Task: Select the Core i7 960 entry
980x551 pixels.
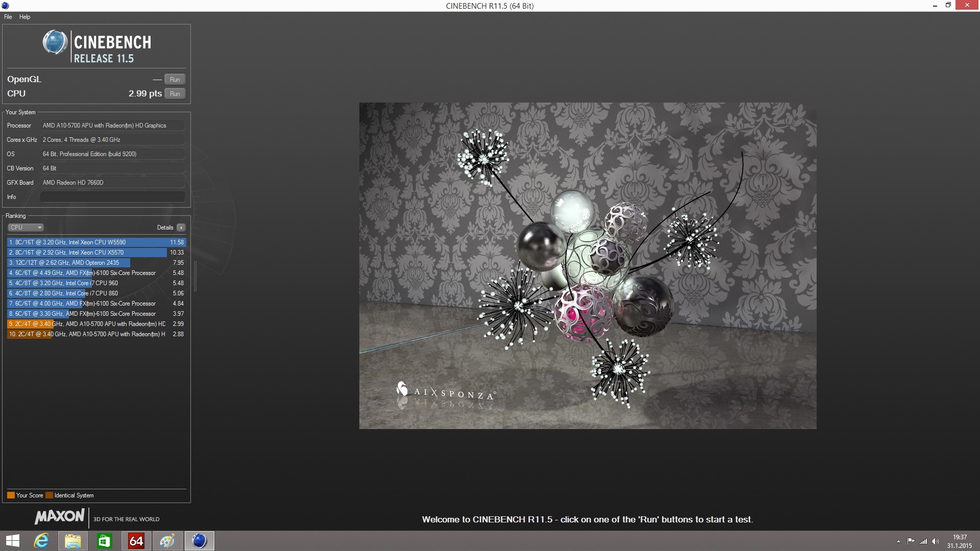Action: point(96,283)
